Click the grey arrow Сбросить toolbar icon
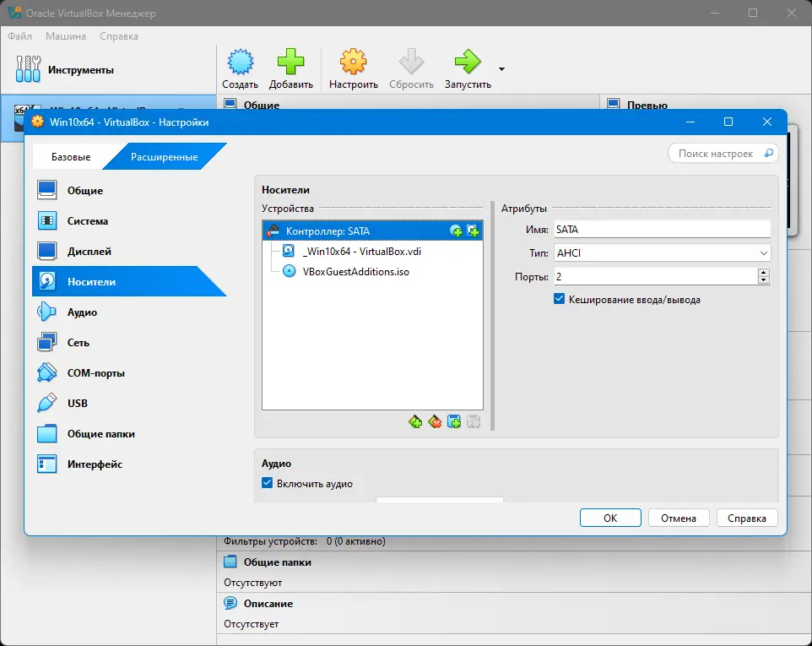 pyautogui.click(x=411, y=62)
